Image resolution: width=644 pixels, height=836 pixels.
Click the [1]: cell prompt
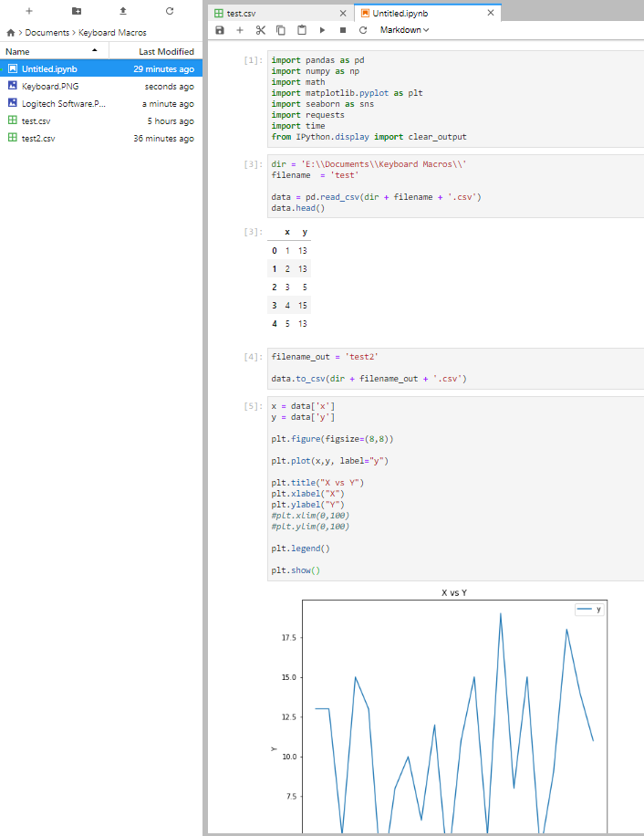253,60
